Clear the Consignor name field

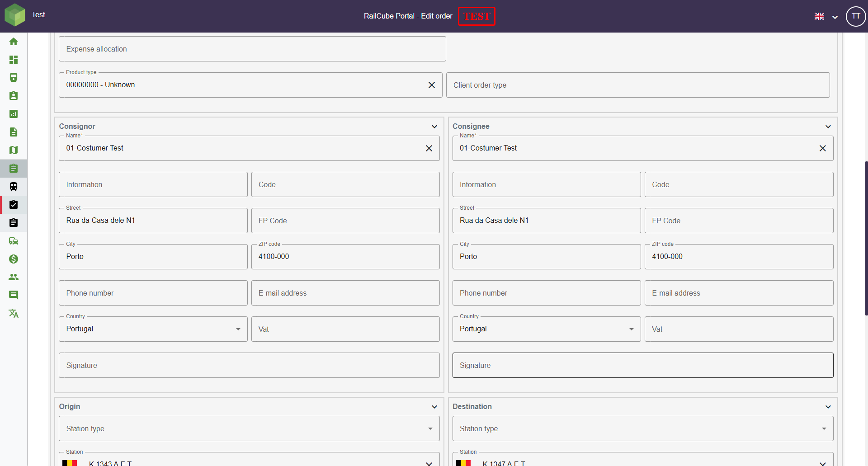click(x=429, y=148)
